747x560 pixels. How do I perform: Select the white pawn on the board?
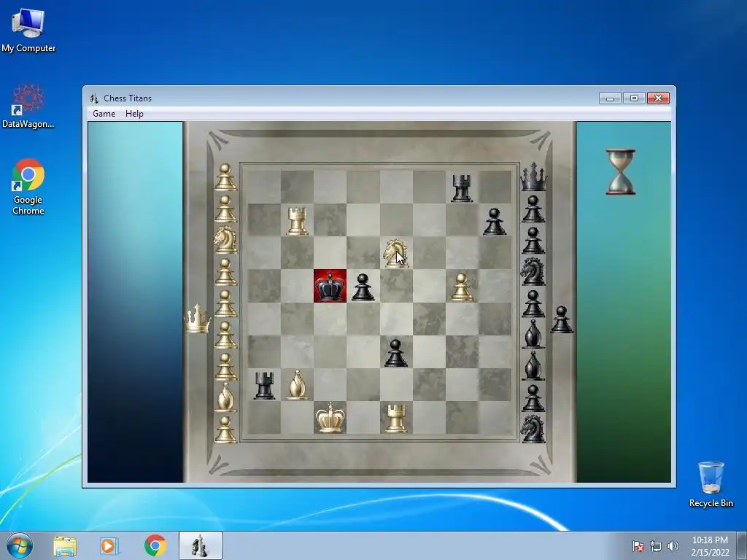pyautogui.click(x=461, y=287)
